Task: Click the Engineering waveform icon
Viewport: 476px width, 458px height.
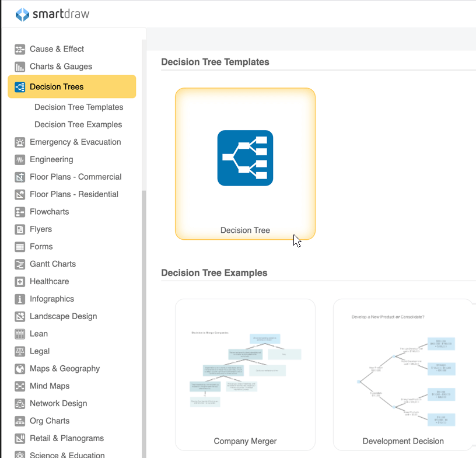Action: 20,160
